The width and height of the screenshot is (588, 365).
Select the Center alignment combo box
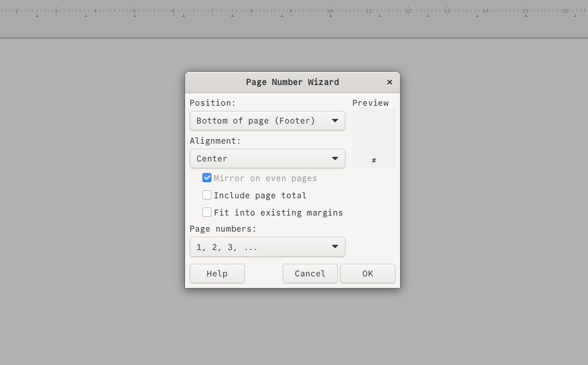tap(267, 159)
